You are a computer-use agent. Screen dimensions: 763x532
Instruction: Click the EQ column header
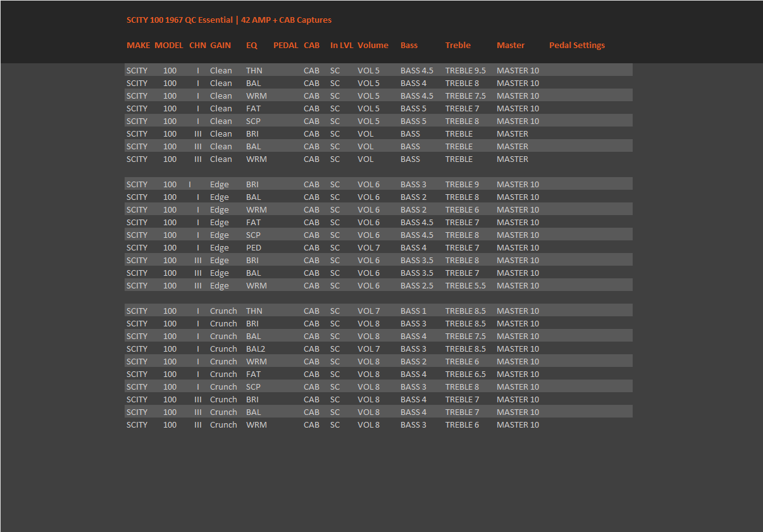[x=252, y=45]
